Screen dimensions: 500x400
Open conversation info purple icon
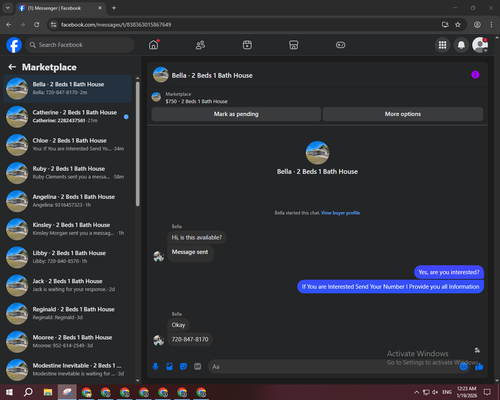pos(475,75)
